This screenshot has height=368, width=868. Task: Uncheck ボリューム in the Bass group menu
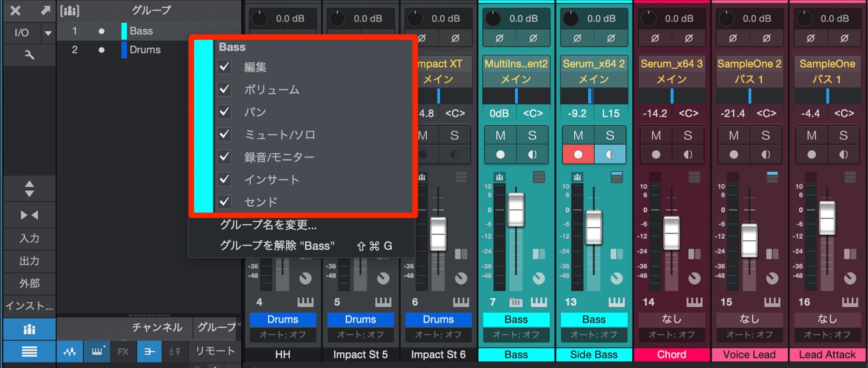point(225,90)
